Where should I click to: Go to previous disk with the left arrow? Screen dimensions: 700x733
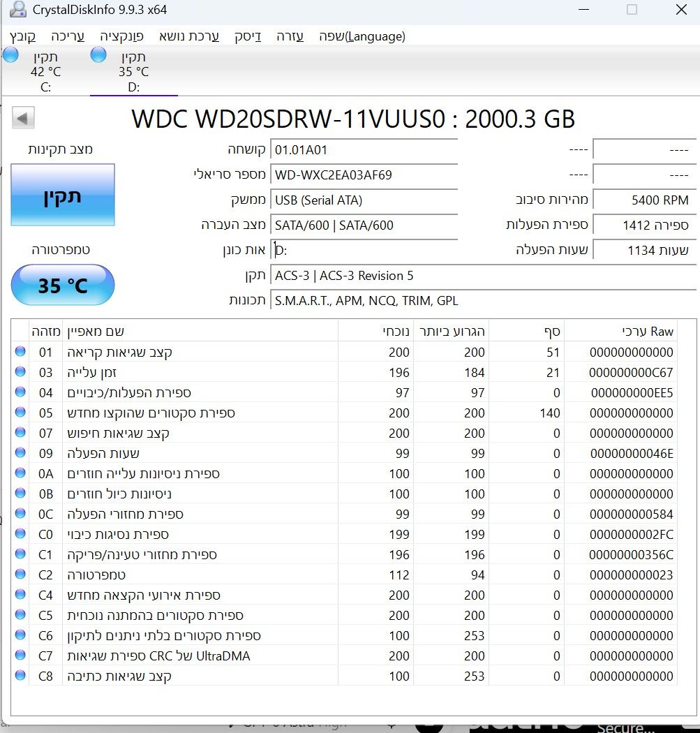tap(23, 118)
